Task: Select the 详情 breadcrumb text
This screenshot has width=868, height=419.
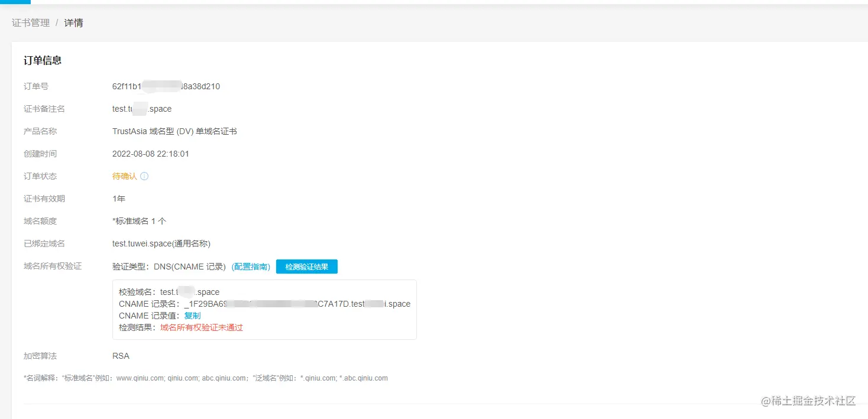Action: (x=74, y=23)
